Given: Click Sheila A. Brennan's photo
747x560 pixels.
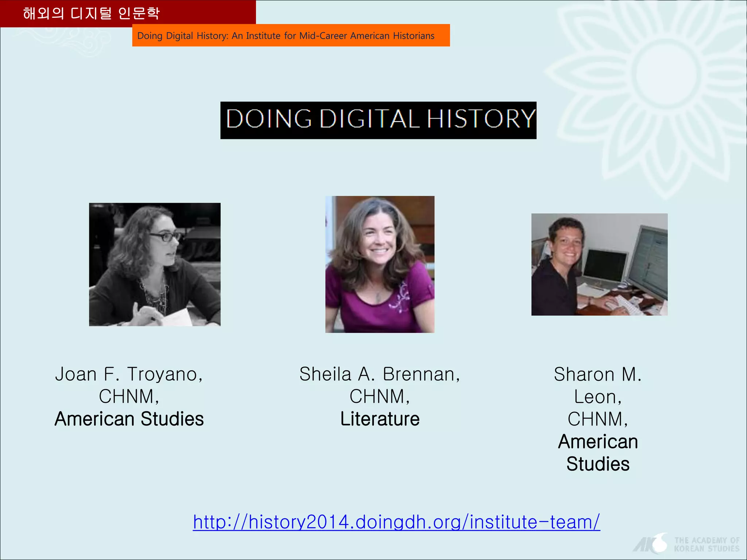Looking at the screenshot, I should pyautogui.click(x=380, y=264).
